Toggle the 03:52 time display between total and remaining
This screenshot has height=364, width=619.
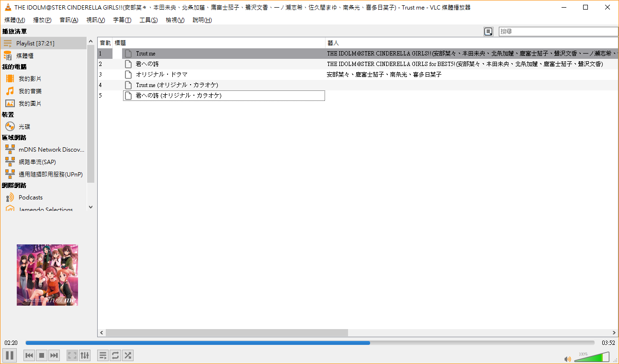click(608, 343)
